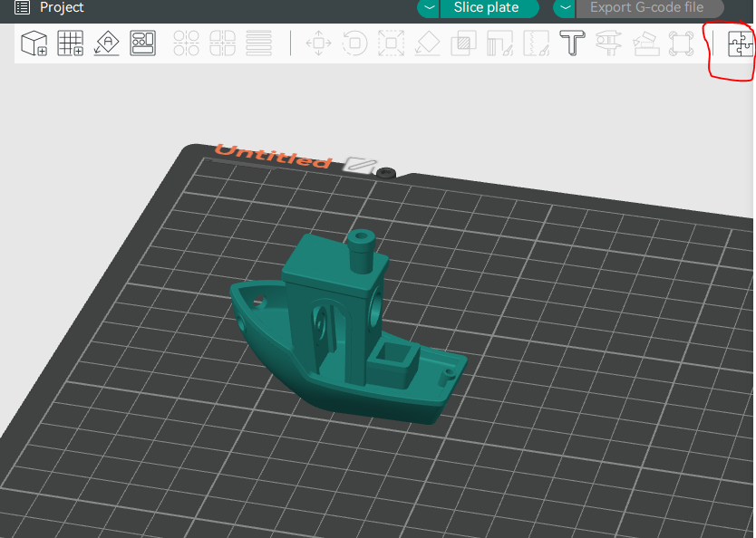Click the pencil icon beside Untitled plate name
Viewport: 756px width, 538px height.
tap(360, 166)
